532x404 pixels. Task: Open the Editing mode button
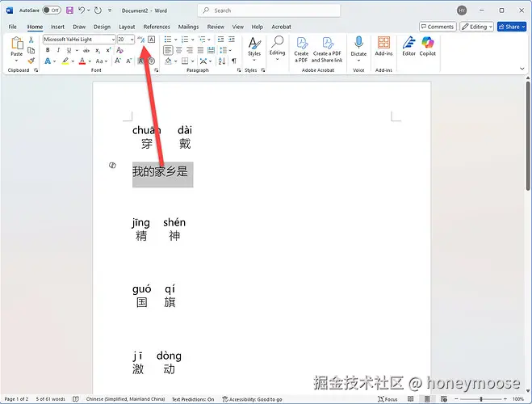476,27
